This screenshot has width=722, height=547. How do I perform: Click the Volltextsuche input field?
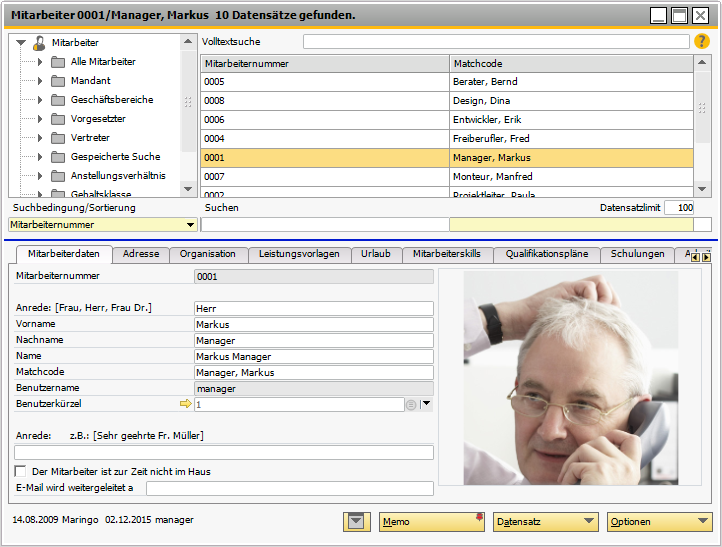click(496, 42)
